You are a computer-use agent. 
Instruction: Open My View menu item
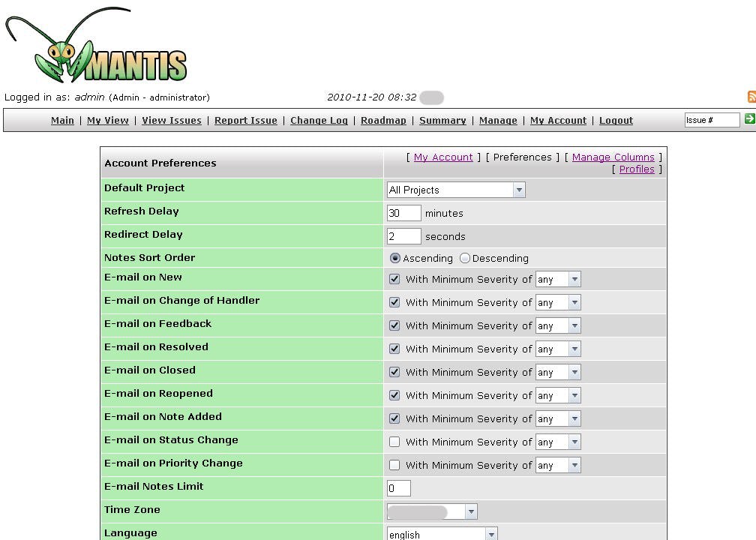108,121
